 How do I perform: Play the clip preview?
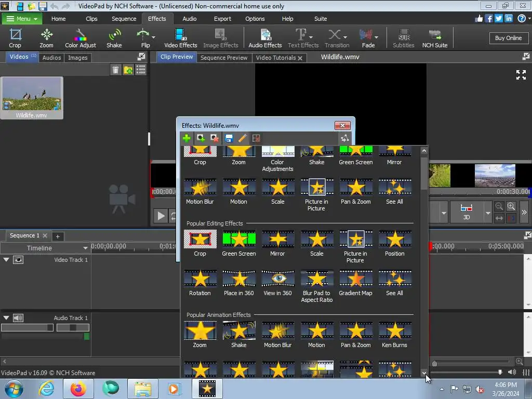pos(161,216)
